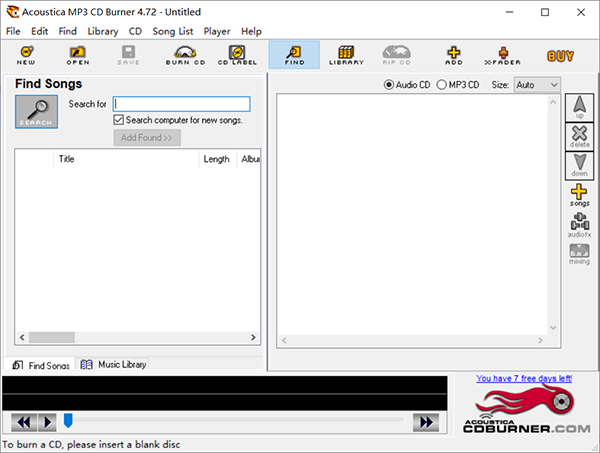
Task: Toggle Search computer for new songs checkbox
Action: tap(119, 120)
